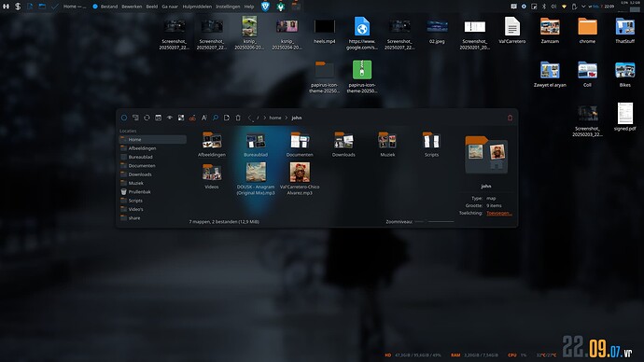644x362 pixels.
Task: Click the reload icon in file manager toolbar
Action: [147, 118]
